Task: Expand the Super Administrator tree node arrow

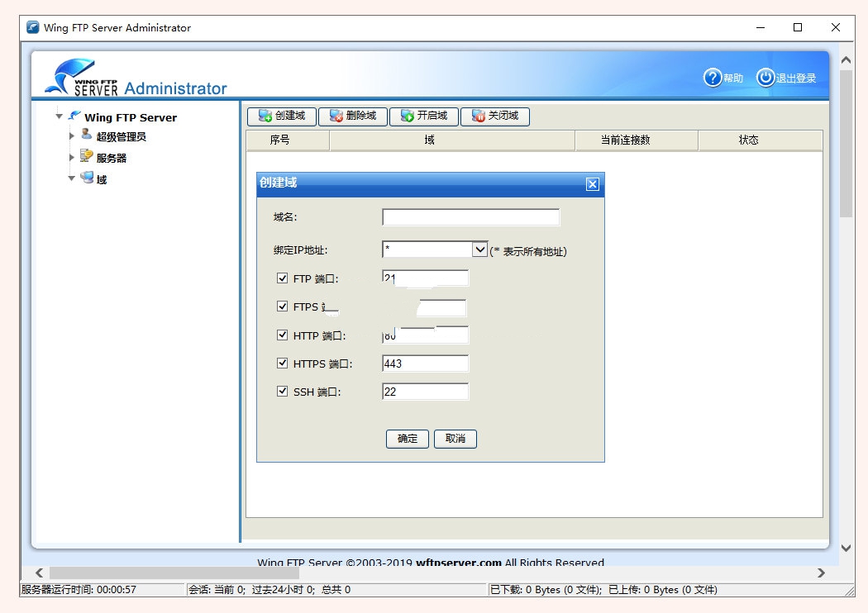Action: coord(72,137)
